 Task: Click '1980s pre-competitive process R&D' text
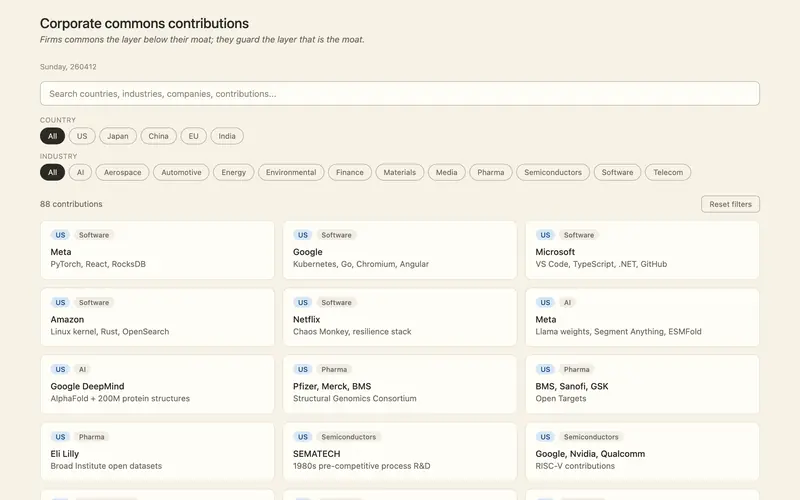362,466
